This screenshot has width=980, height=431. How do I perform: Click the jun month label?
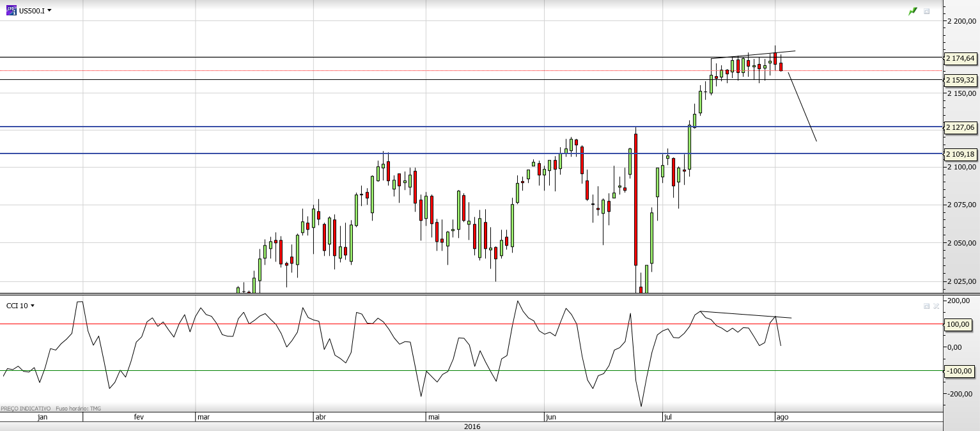[551, 417]
